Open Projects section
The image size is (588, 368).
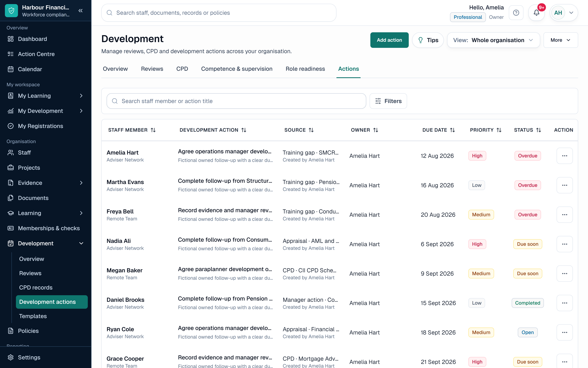pyautogui.click(x=46, y=168)
